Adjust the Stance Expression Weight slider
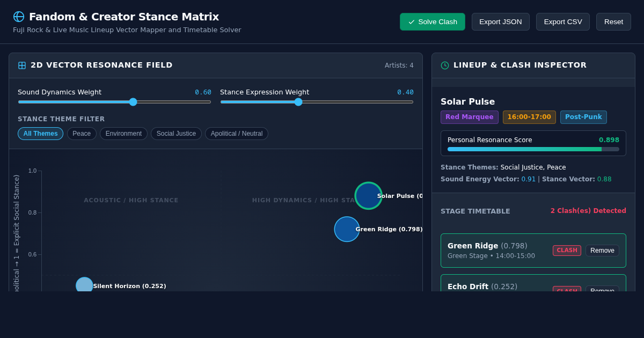 pos(317,102)
